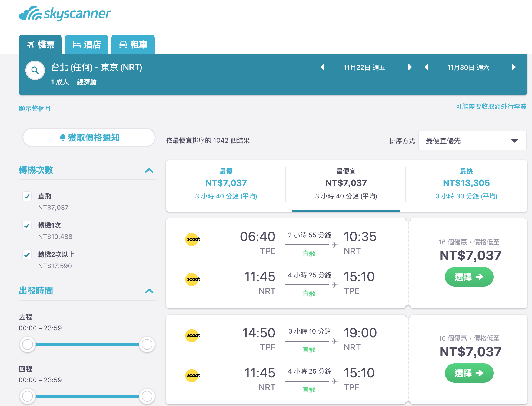This screenshot has width=532, height=406.
Task: Click the Skyscanner logo
Action: pyautogui.click(x=65, y=13)
